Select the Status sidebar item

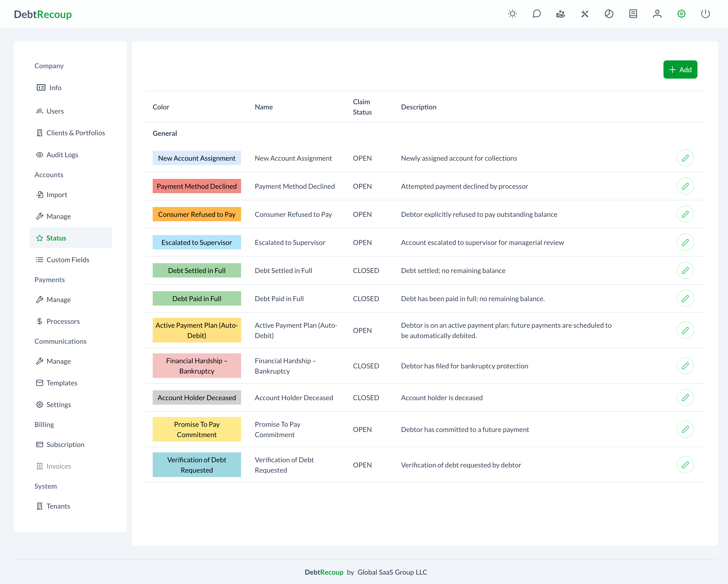(x=56, y=238)
